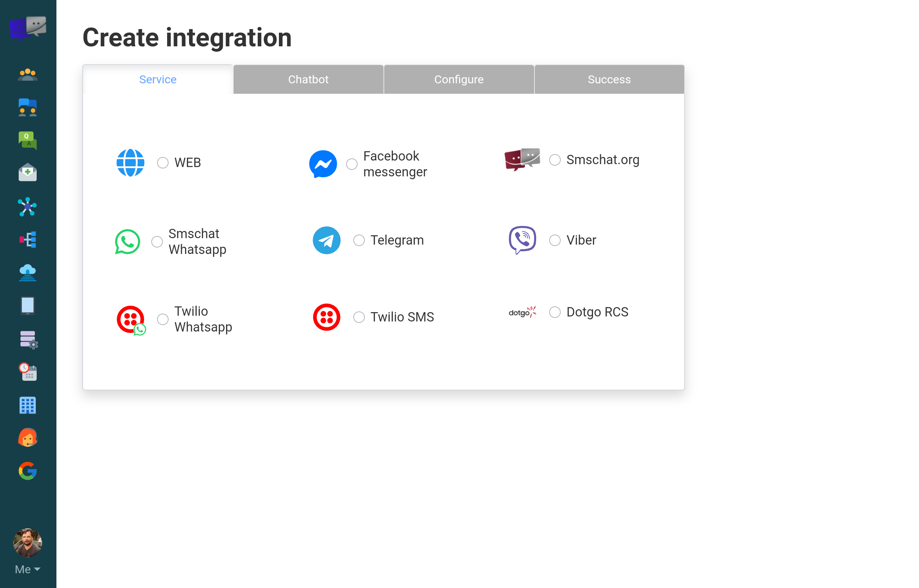Click the Viber label text
Image resolution: width=919 pixels, height=588 pixels.
pos(581,240)
